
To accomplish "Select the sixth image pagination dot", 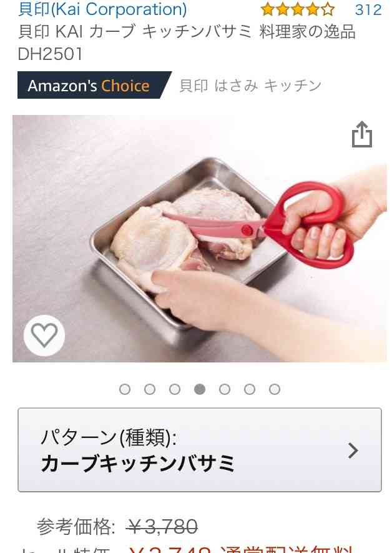I will 250,389.
